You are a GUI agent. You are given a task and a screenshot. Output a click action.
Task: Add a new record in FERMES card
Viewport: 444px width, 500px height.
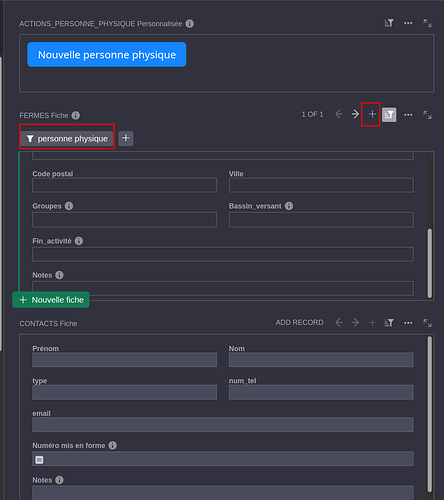tap(372, 114)
